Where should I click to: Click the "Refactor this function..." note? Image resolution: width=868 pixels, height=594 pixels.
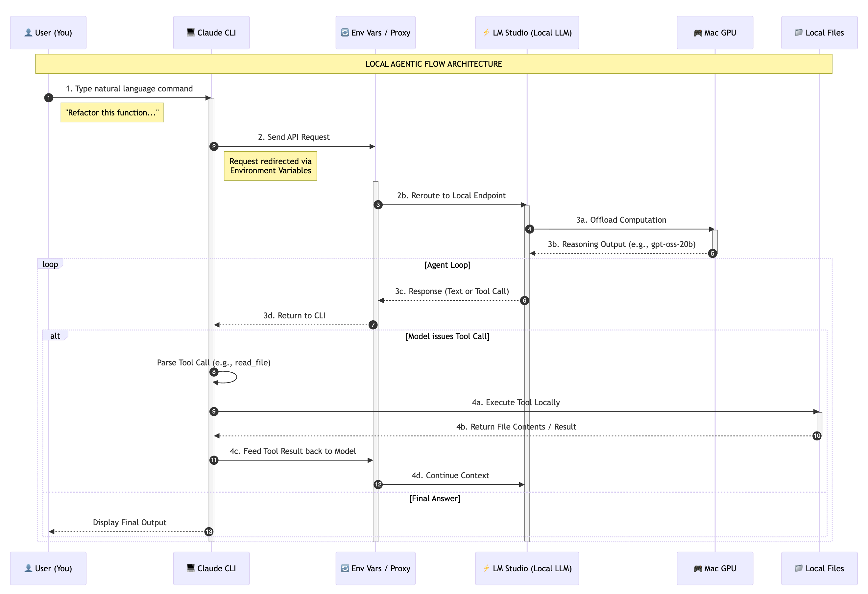[112, 112]
